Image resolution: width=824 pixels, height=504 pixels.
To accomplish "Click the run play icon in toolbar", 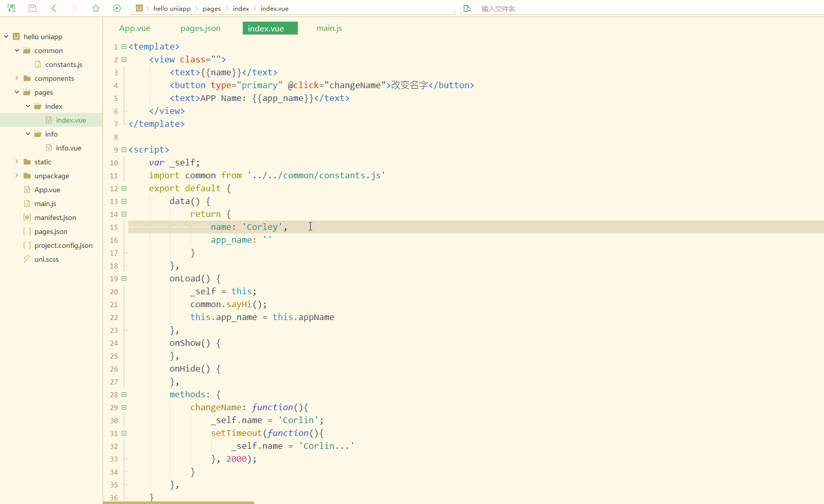I will (x=117, y=8).
